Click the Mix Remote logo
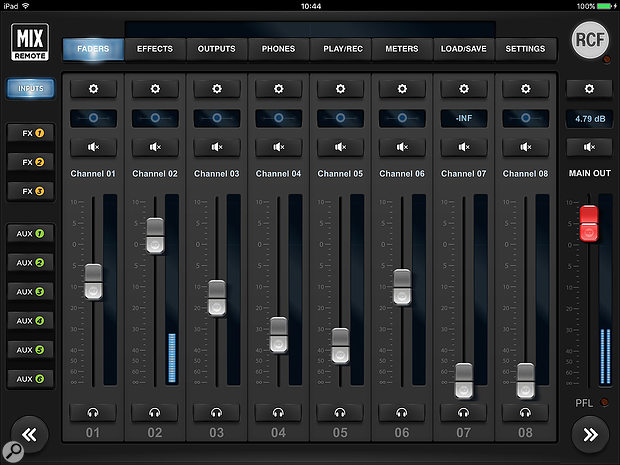This screenshot has width=620, height=465. [x=30, y=42]
